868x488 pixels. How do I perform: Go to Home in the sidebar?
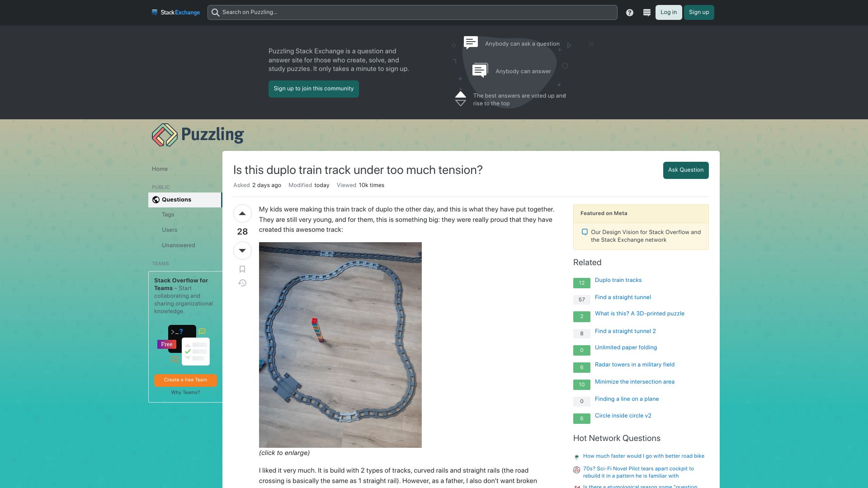[160, 169]
